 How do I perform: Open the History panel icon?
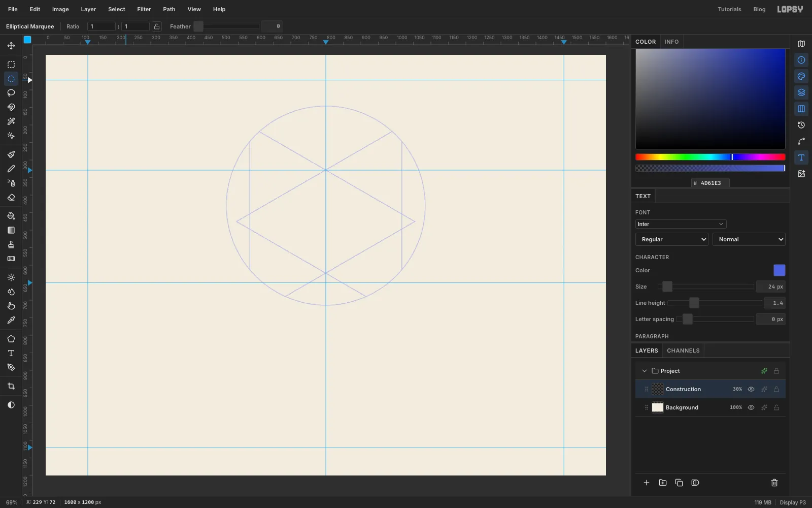pyautogui.click(x=801, y=125)
